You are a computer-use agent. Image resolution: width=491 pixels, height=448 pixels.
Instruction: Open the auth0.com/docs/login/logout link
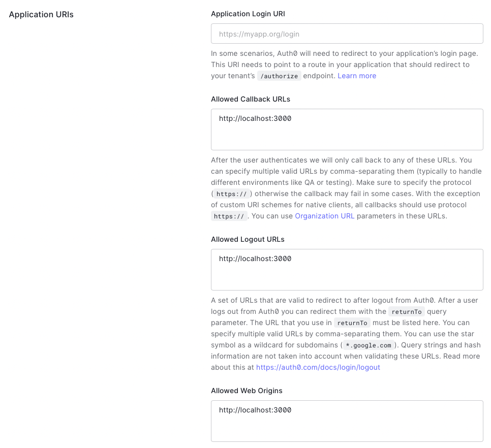coord(318,367)
